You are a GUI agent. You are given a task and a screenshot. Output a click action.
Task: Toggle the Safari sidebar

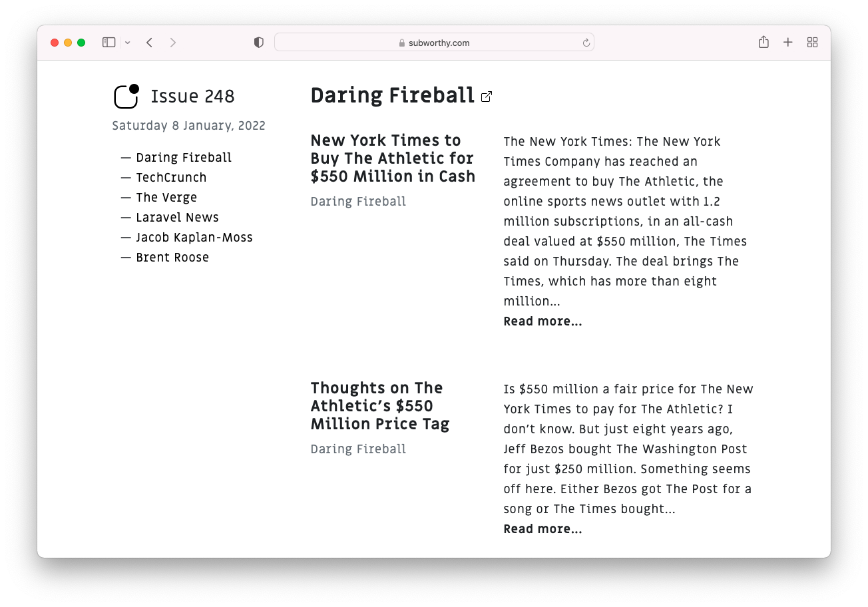(108, 43)
